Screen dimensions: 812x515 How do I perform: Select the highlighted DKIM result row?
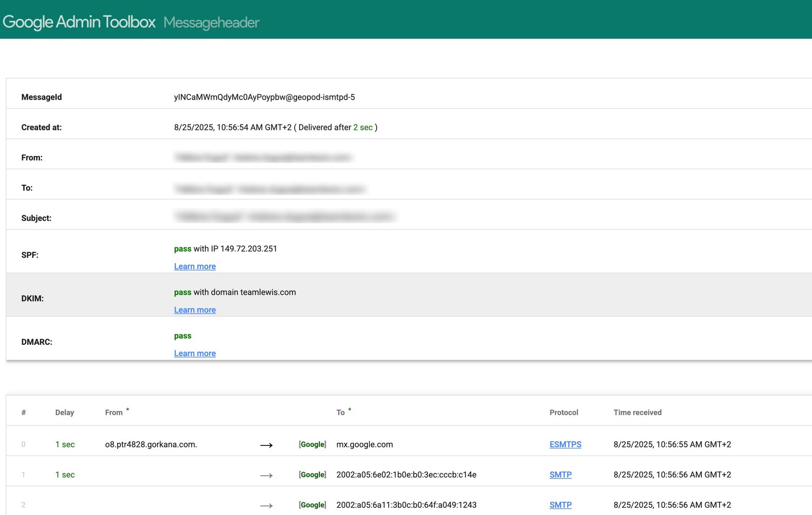[406, 295]
